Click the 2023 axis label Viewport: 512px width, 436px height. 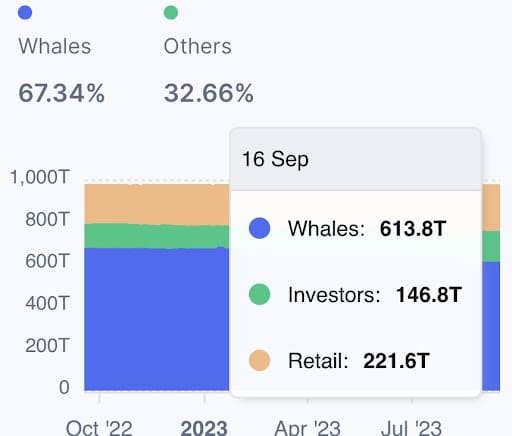204,427
